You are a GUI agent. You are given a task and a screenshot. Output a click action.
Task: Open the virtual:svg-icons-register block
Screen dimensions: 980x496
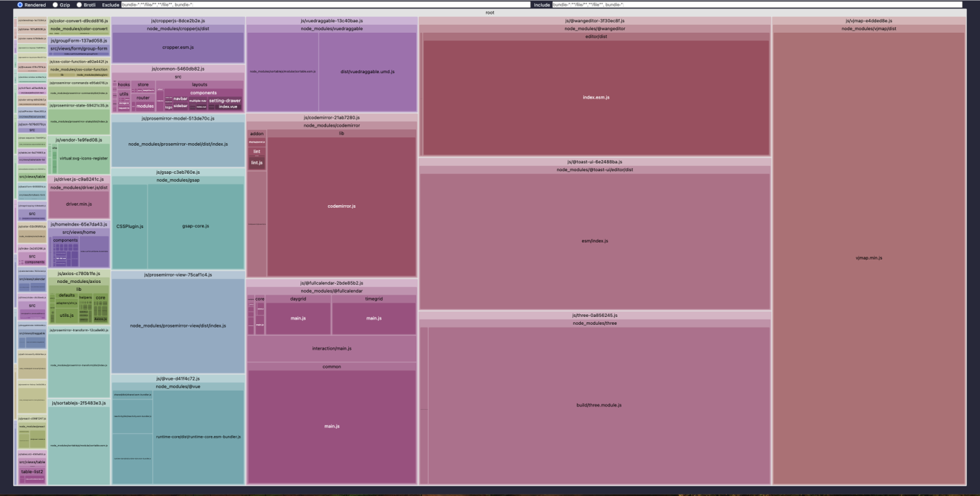84,158
